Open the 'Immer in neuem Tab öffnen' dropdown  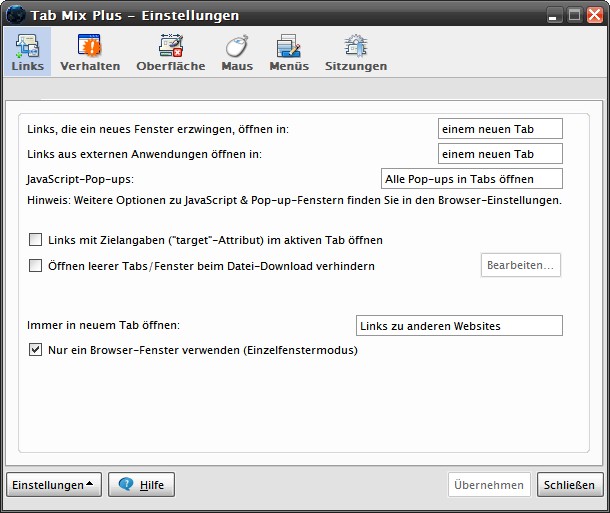459,326
